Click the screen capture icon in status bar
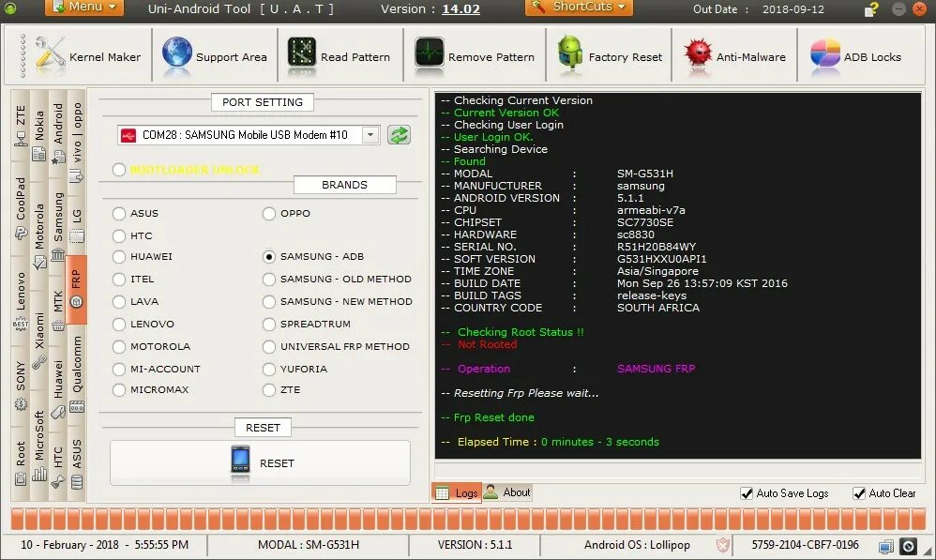Screen dimensions: 936x560 point(886,546)
